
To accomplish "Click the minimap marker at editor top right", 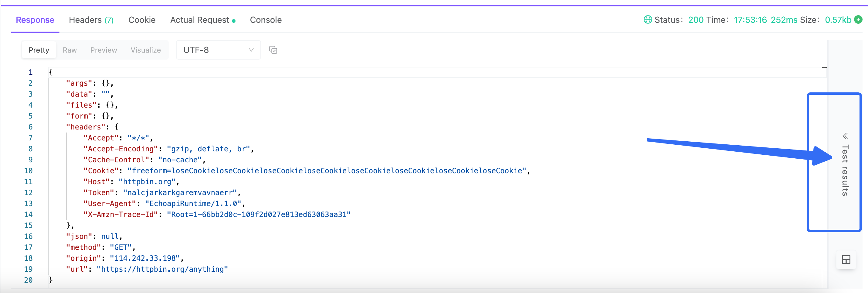I will (824, 67).
